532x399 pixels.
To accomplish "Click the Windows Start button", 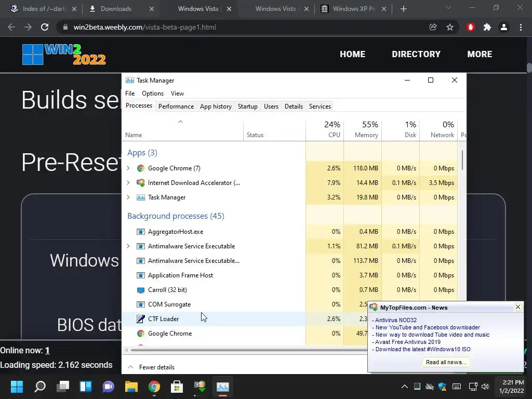I will pyautogui.click(x=17, y=387).
